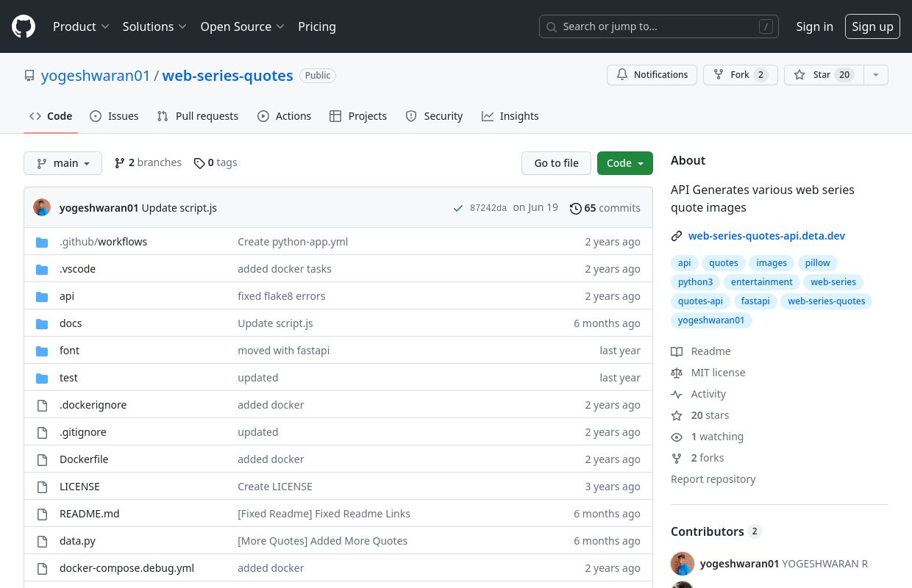
Task: Click the bell icon in Notifications
Action: 622,75
